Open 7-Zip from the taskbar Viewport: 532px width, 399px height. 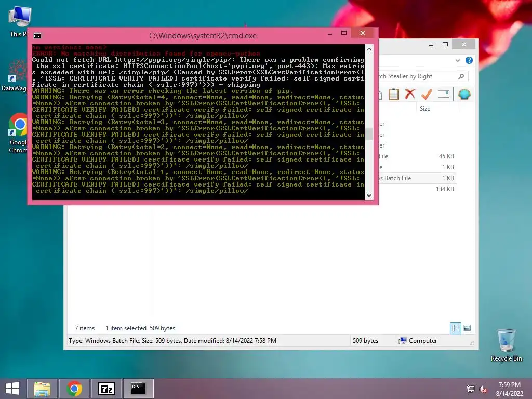coord(107,389)
